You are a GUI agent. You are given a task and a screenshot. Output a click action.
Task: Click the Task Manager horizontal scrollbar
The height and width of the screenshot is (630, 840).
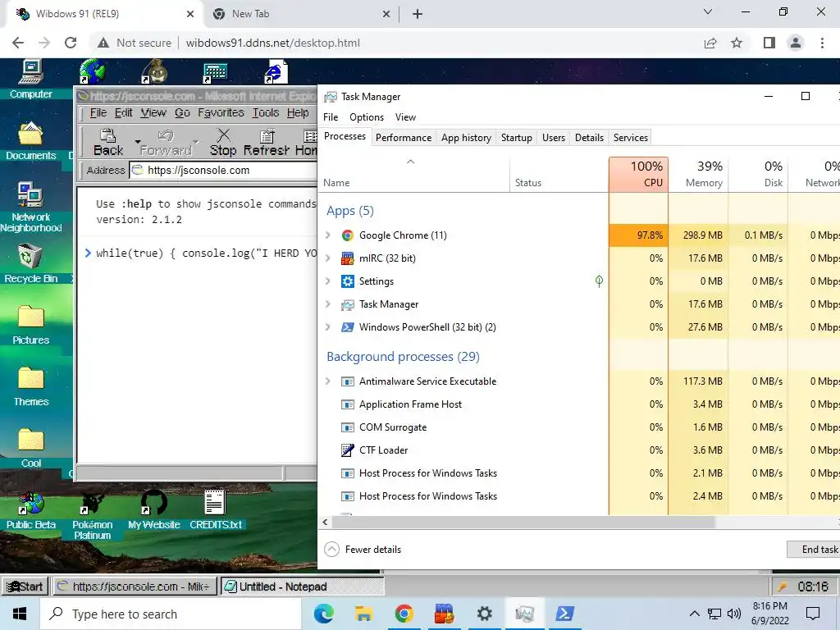coord(523,522)
